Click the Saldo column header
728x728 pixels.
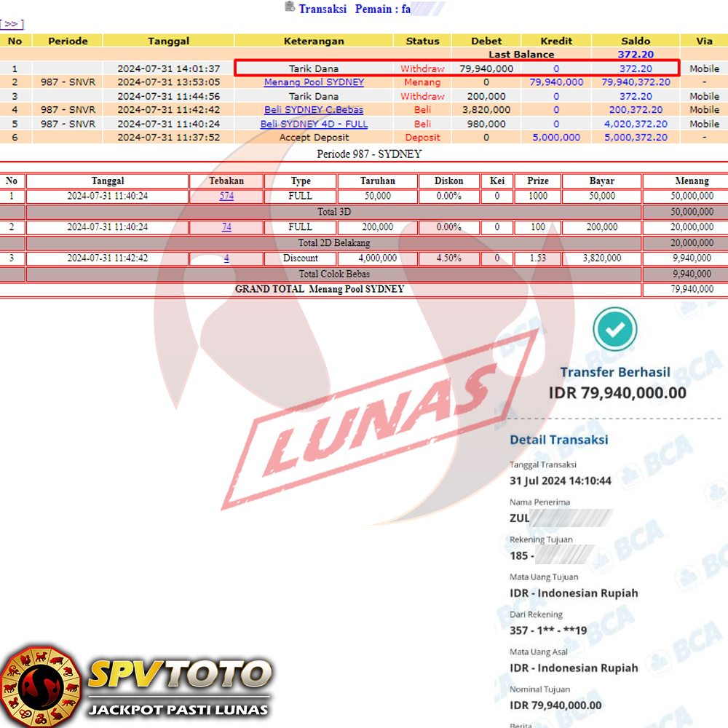coord(636,41)
